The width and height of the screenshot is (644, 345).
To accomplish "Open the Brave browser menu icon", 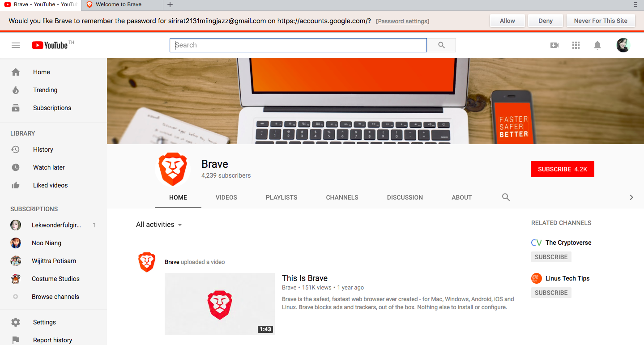I will coord(635,5).
